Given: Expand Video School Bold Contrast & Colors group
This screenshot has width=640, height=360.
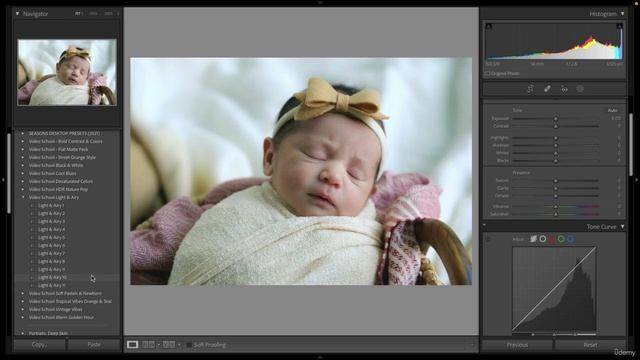Looking at the screenshot, I should point(23,141).
